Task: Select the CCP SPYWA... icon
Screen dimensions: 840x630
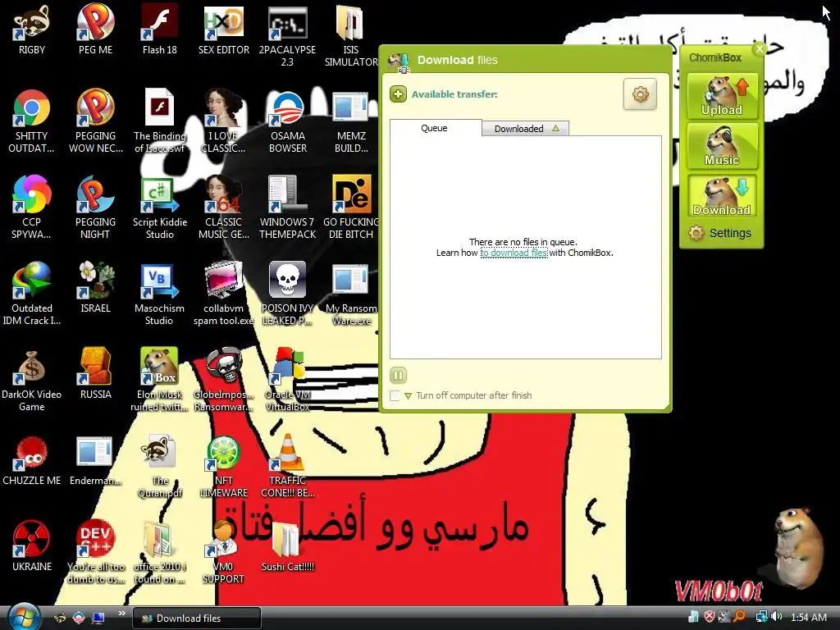Action: click(x=32, y=208)
